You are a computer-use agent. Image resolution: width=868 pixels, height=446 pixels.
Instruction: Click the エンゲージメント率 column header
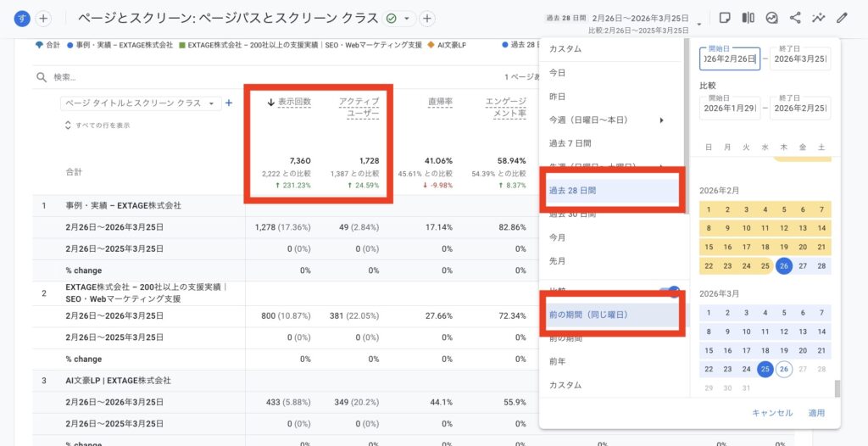pos(505,108)
